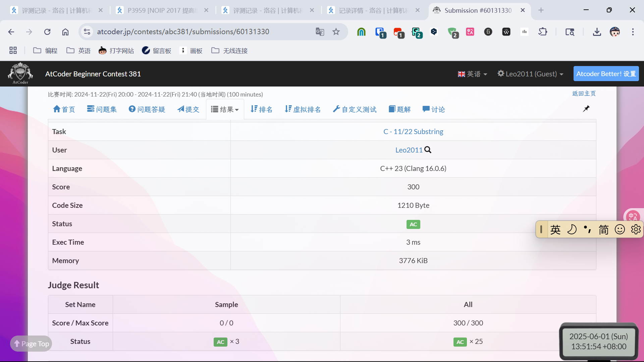The width and height of the screenshot is (644, 362).
Task: Click the Page Top button
Action: pyautogui.click(x=31, y=344)
